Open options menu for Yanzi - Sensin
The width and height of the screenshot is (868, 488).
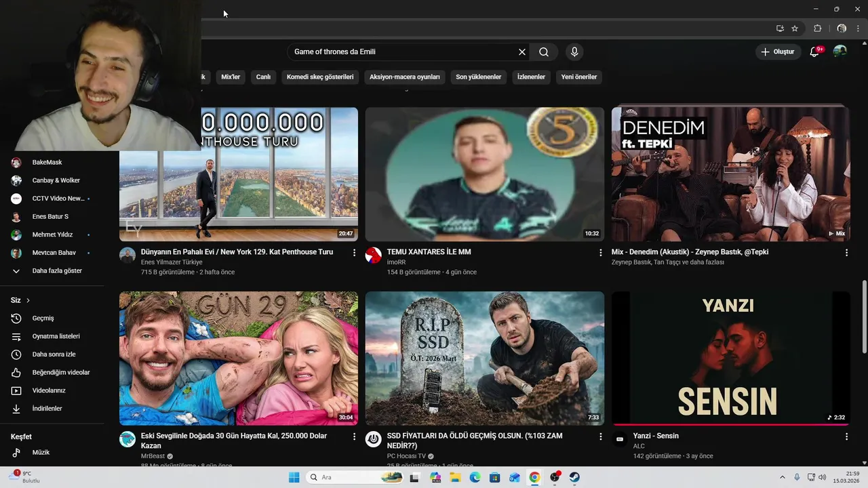(x=846, y=437)
